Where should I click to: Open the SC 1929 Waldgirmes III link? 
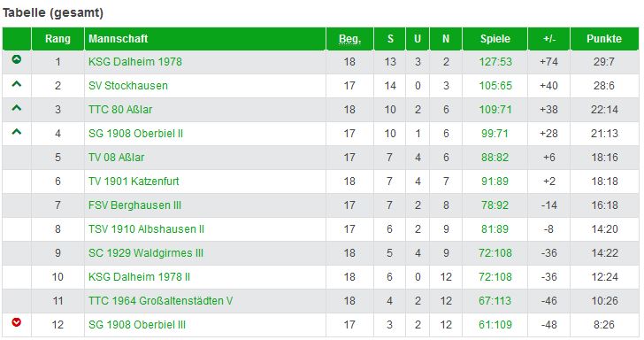[x=146, y=253]
